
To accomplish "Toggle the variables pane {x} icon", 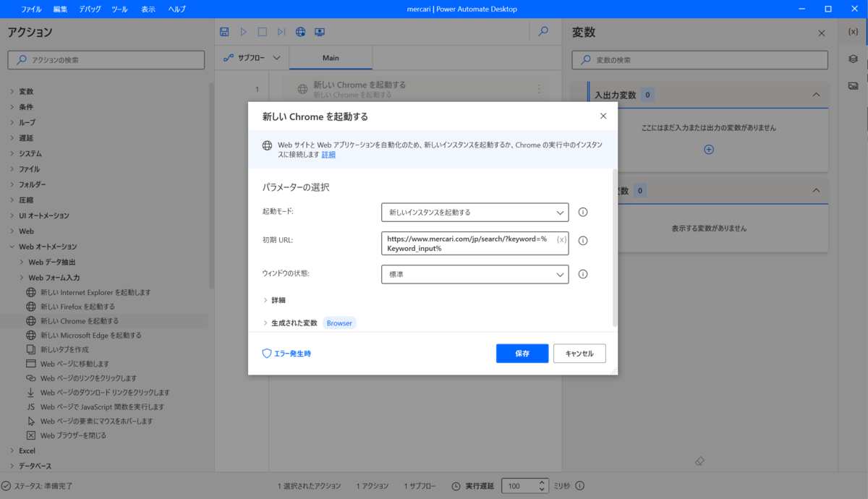I will (x=853, y=33).
